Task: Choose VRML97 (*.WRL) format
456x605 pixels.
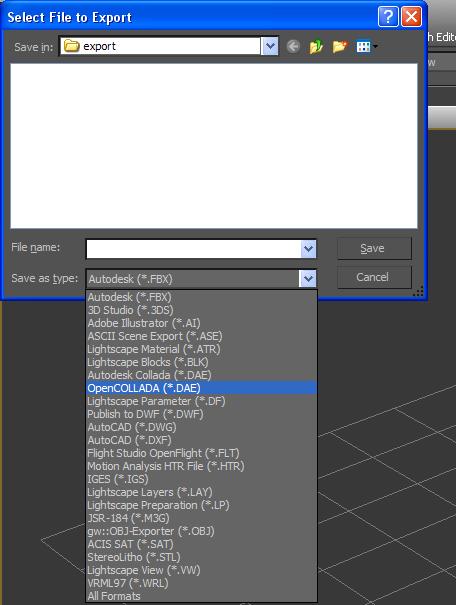Action: (201, 583)
